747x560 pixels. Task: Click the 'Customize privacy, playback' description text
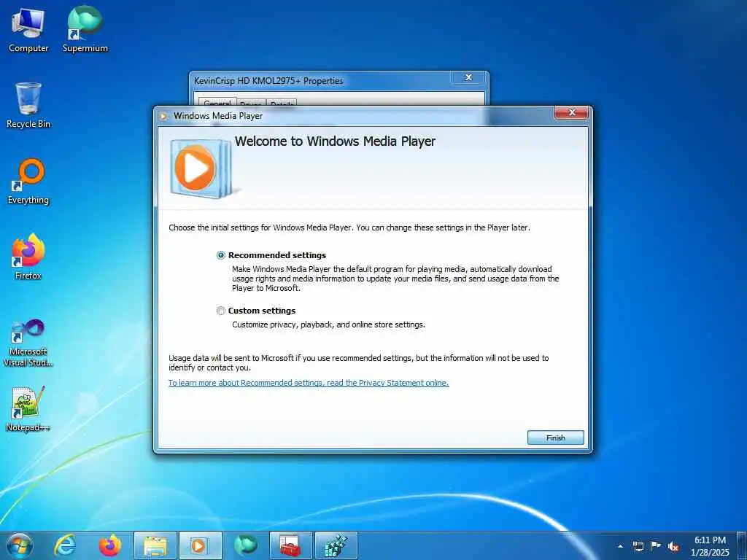tap(328, 324)
